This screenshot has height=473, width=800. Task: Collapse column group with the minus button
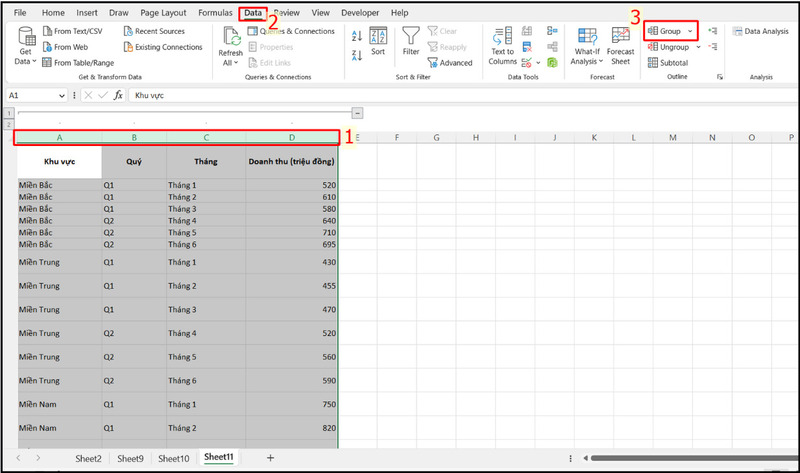point(357,113)
